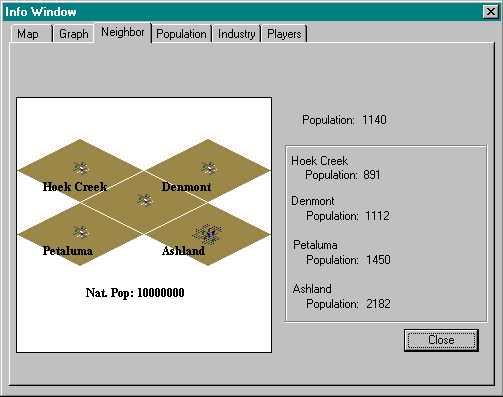The image size is (503, 397).
Task: Click the center city icon on map
Action: click(145, 200)
